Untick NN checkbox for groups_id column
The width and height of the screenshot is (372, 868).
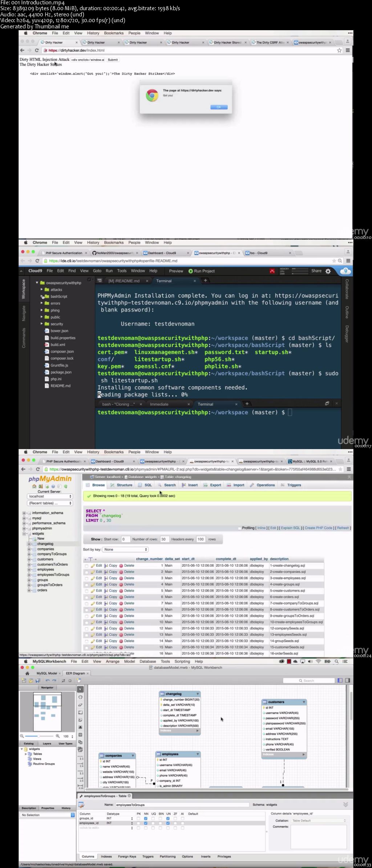pyautogui.click(x=146, y=818)
